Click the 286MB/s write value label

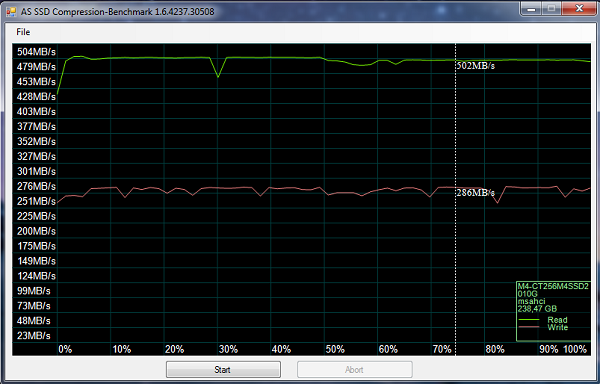[476, 193]
